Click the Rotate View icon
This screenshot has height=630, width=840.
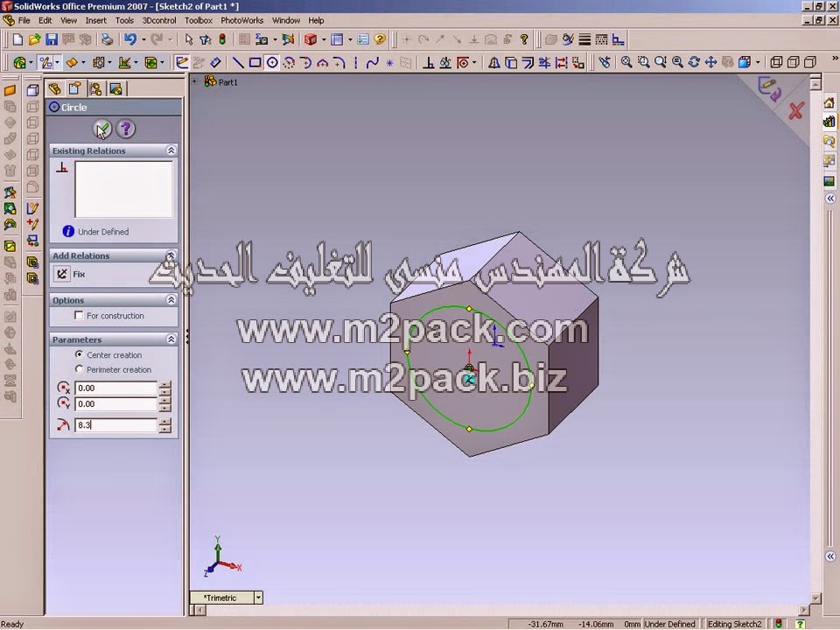coord(694,63)
